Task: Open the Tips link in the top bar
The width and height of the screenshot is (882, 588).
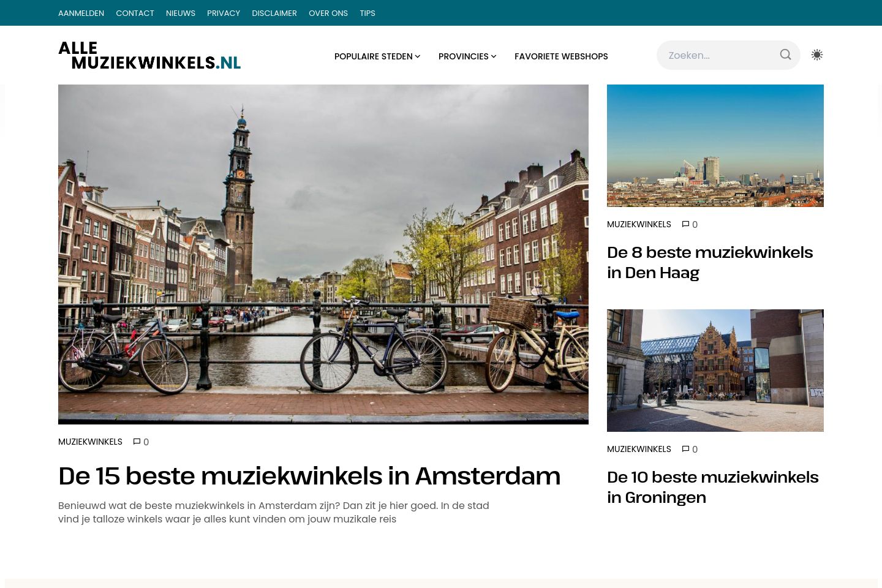Action: (x=367, y=13)
